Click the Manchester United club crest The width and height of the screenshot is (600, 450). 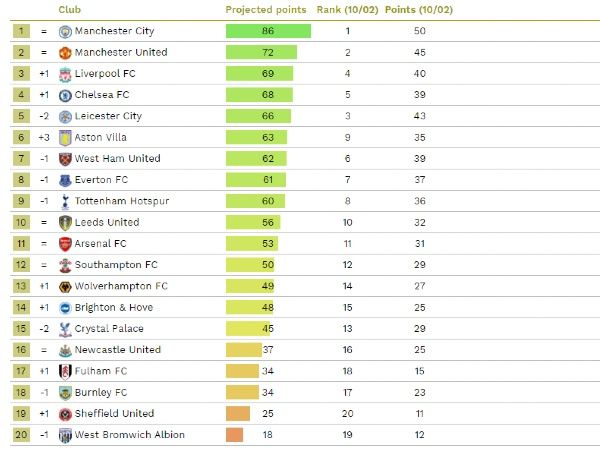65,52
